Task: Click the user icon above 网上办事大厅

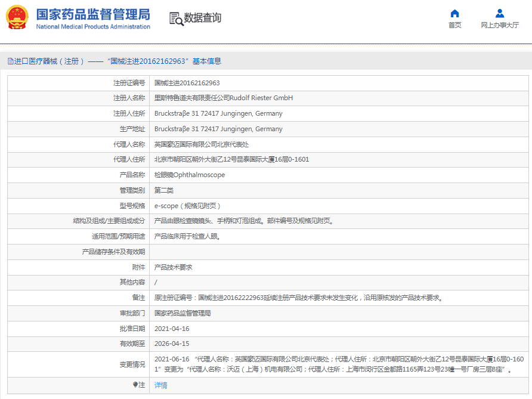Action: pos(500,13)
